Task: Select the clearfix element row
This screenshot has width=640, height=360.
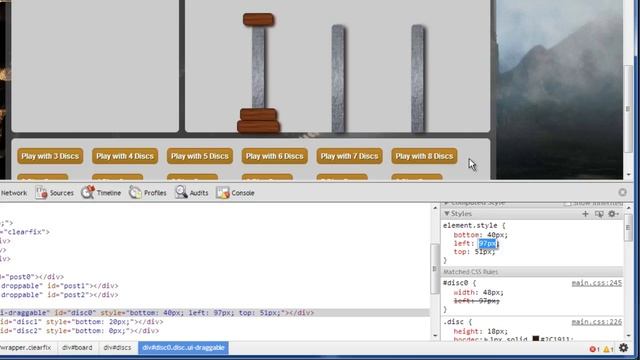Action: pos(215,232)
